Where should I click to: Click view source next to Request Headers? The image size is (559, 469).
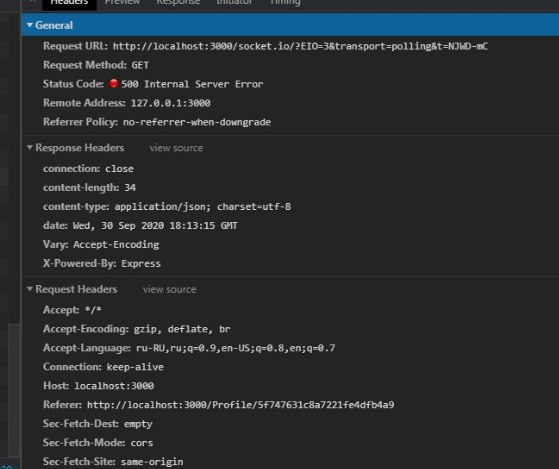coord(169,289)
